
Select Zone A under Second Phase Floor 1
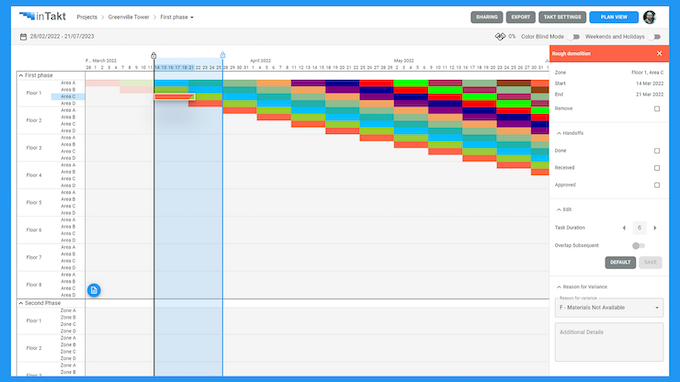pyautogui.click(x=68, y=310)
